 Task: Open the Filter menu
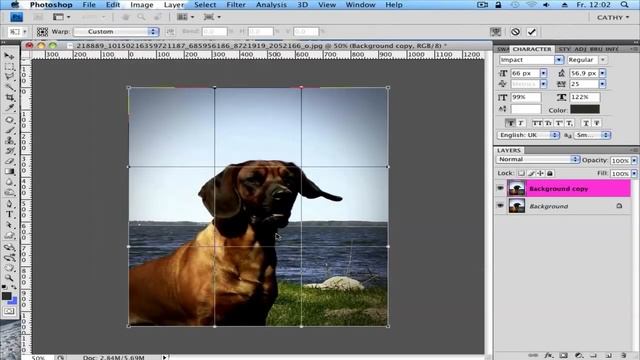point(236,5)
